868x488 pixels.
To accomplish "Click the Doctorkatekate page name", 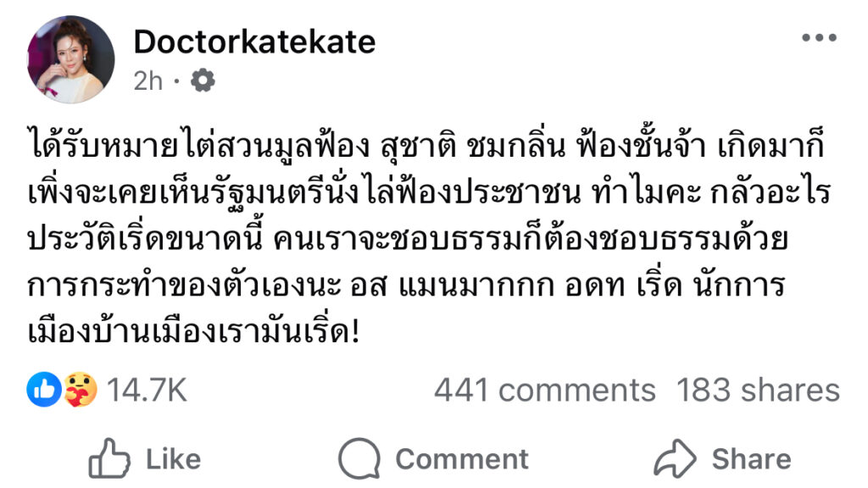I will coord(254,41).
